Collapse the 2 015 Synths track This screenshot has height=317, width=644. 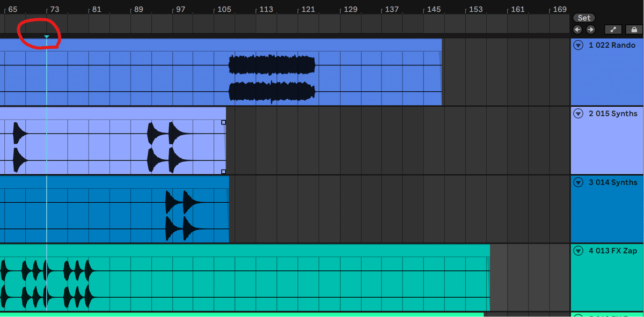578,114
